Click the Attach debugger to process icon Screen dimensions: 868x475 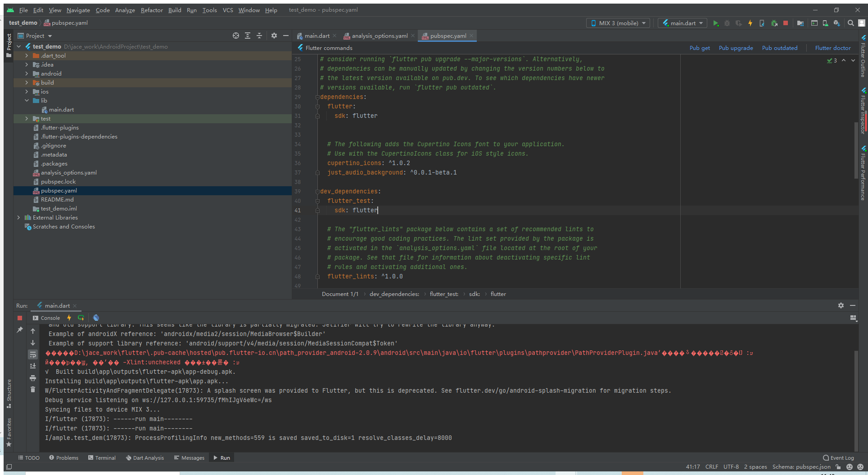pos(774,23)
